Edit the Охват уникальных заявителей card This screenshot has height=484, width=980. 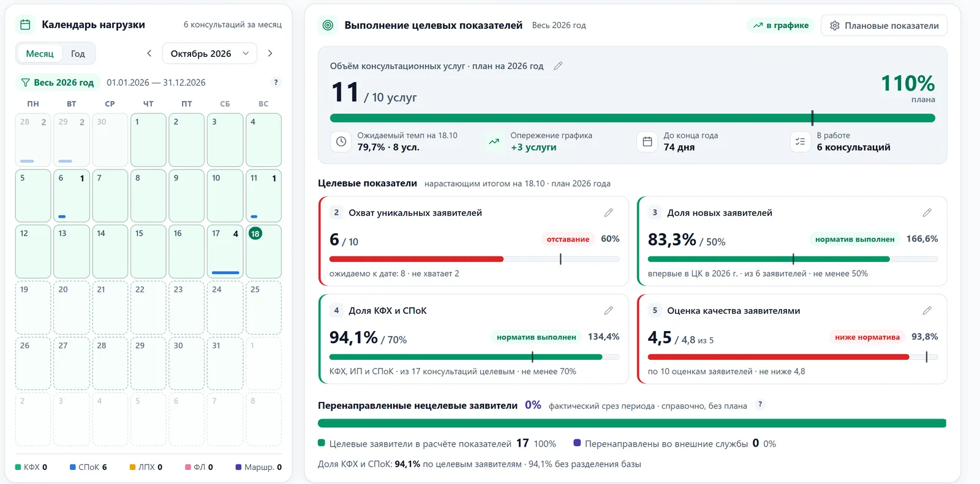(608, 212)
